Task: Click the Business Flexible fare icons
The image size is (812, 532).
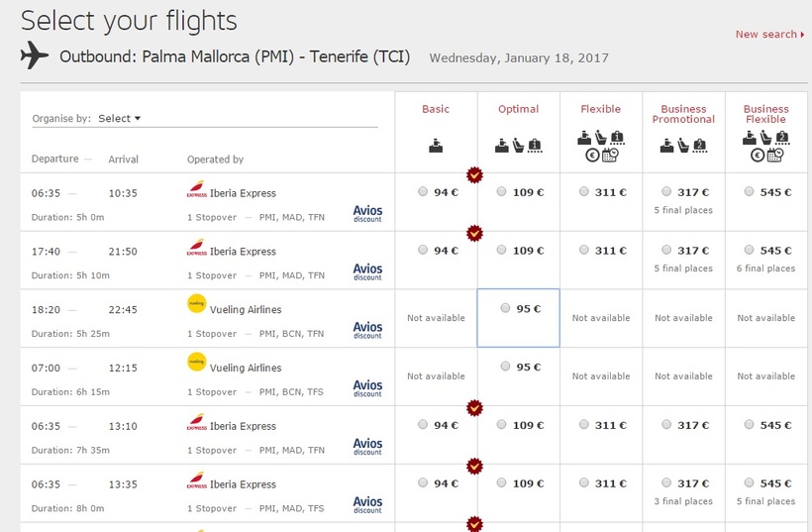Action: (x=765, y=146)
